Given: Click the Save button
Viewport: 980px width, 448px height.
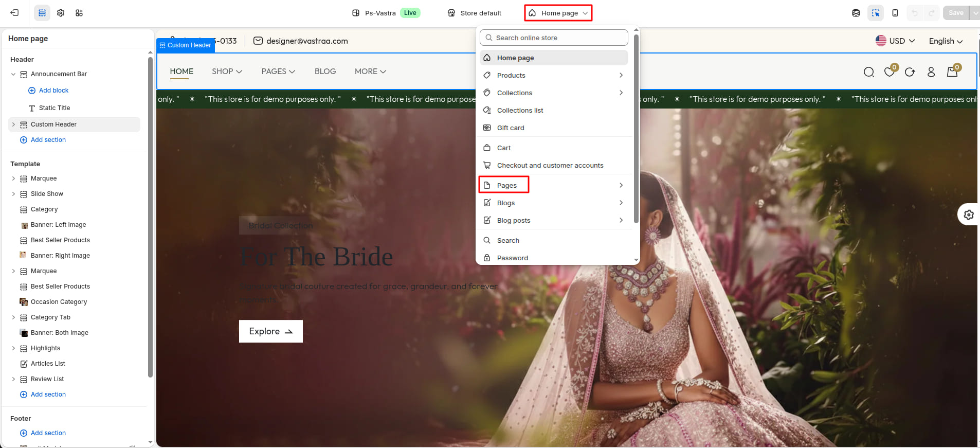Looking at the screenshot, I should 956,13.
